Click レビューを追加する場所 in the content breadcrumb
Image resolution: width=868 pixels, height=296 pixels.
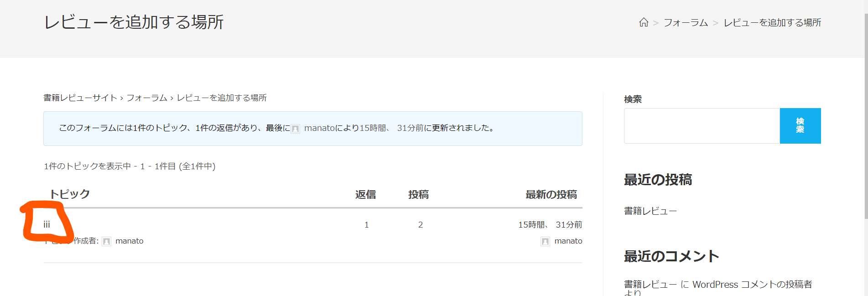tap(222, 98)
